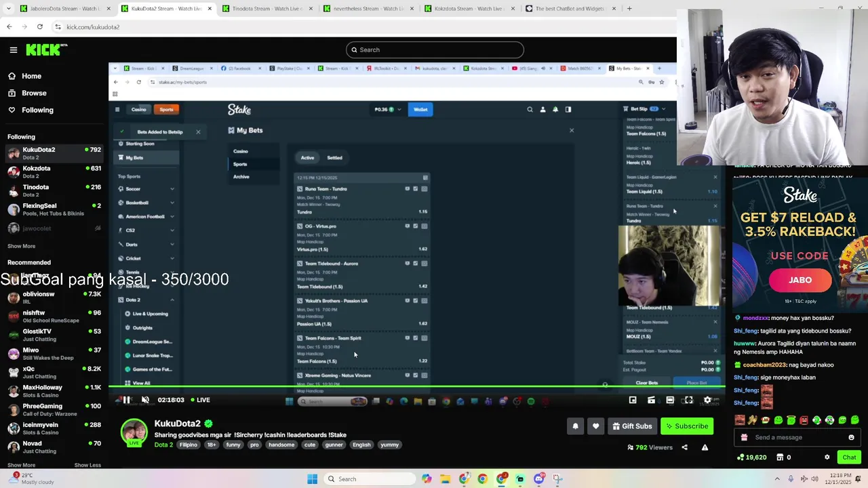The image size is (868, 488).
Task: Click the green stream progress bar
Action: tap(417, 388)
